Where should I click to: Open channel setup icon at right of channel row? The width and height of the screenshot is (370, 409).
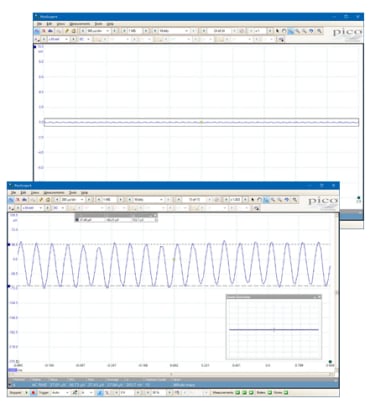pyautogui.click(x=256, y=208)
